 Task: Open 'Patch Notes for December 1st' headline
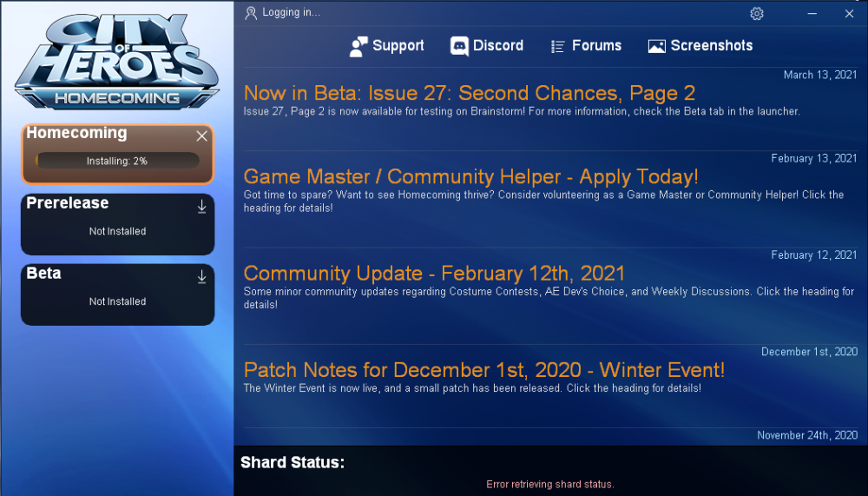[x=483, y=370]
